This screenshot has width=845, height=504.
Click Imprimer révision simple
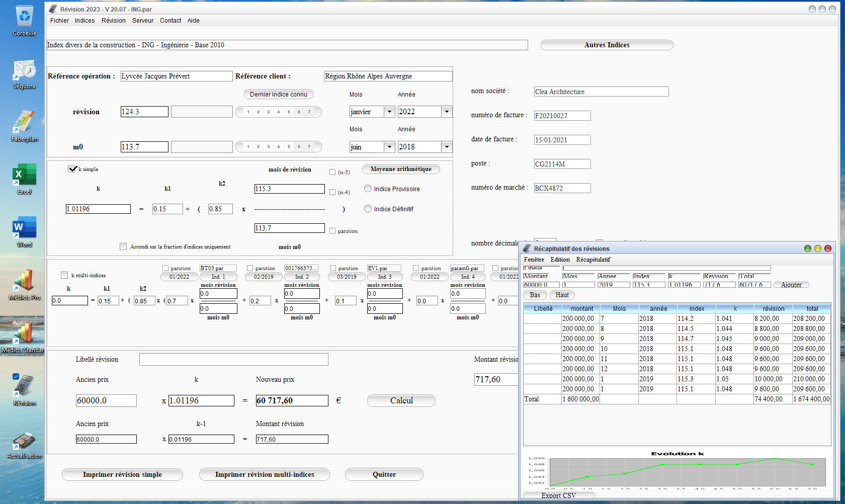[122, 474]
